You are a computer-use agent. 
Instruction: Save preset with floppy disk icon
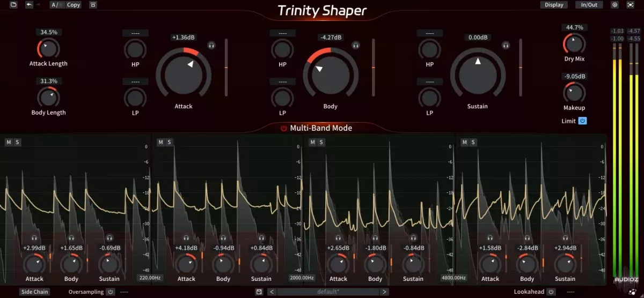point(259,292)
